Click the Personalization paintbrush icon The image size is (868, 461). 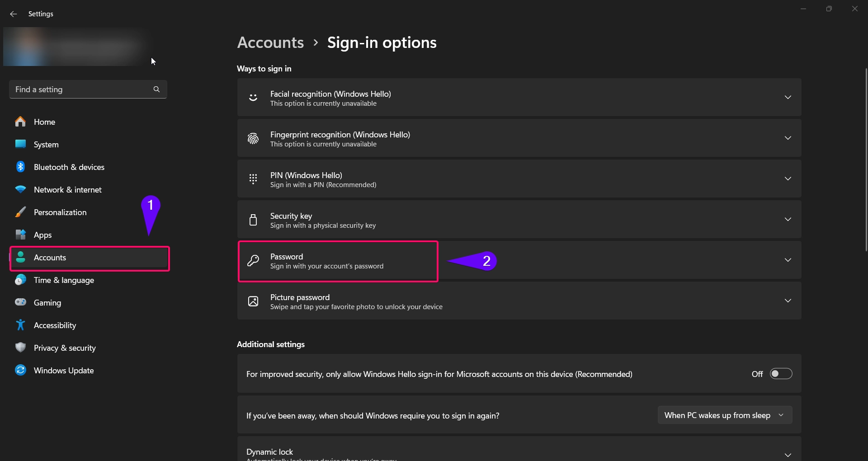(20, 212)
